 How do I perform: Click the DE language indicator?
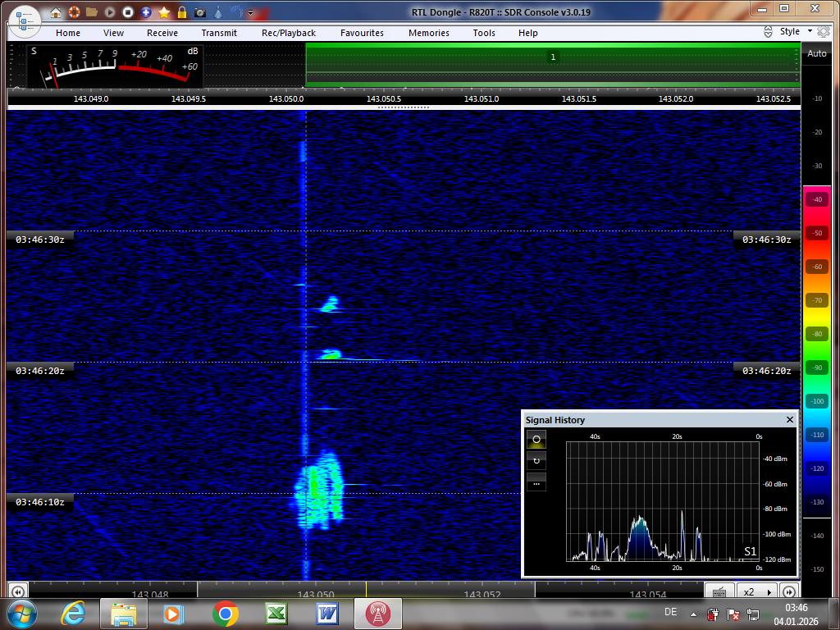[x=670, y=612]
